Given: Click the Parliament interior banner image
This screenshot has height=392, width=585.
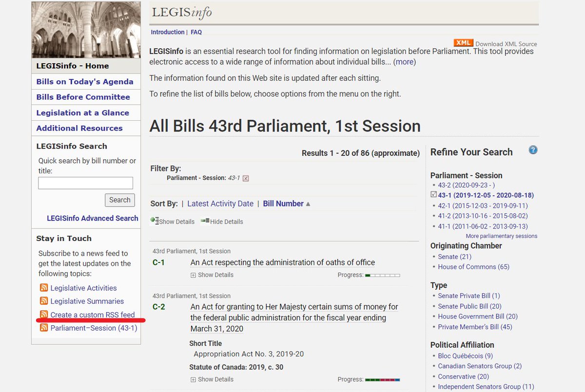Looking at the screenshot, I should tap(86, 30).
